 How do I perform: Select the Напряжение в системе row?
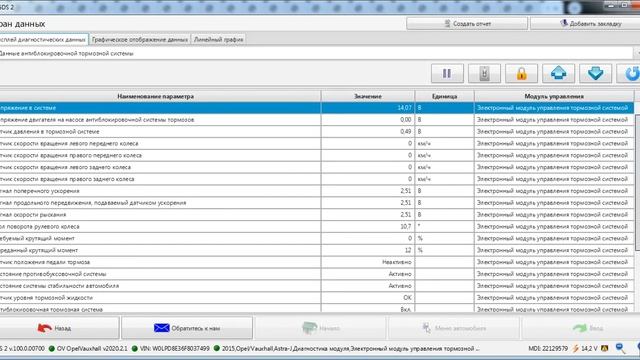click(317, 108)
